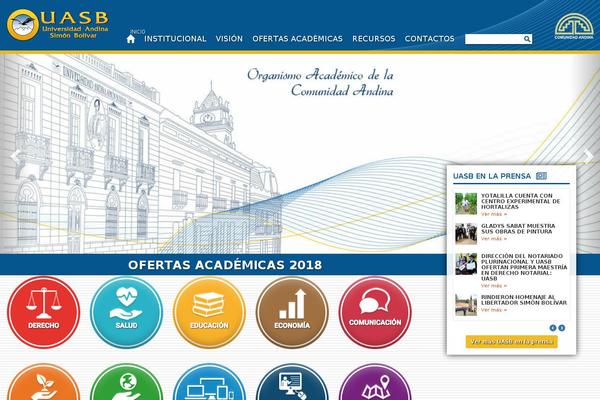This screenshot has width=600, height=400.
Task: Click the Ofertas Académicas 2018 heading
Action: pyautogui.click(x=225, y=265)
